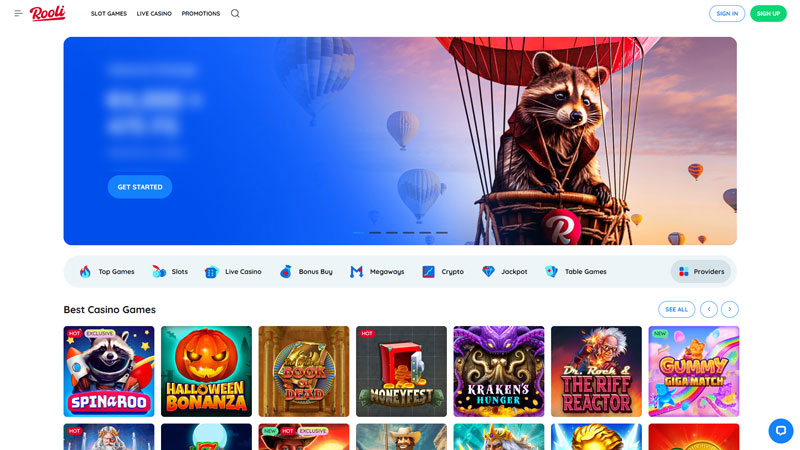Go to the third banner slide
Image resolution: width=800 pixels, height=450 pixels.
(x=392, y=233)
